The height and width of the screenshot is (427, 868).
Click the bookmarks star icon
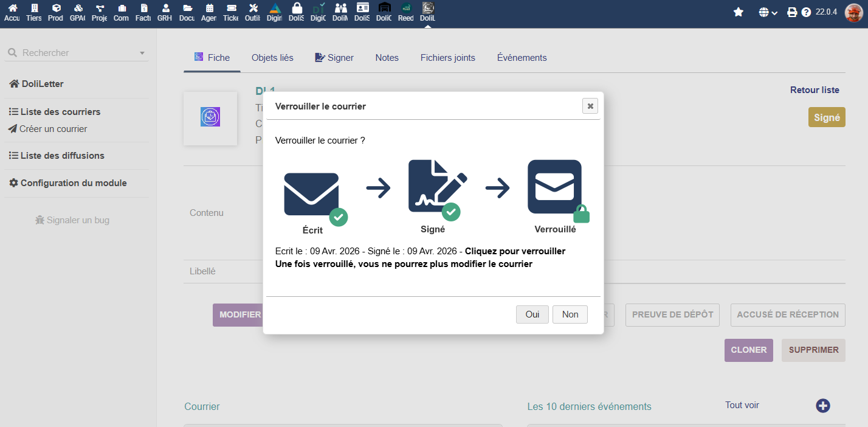[739, 12]
